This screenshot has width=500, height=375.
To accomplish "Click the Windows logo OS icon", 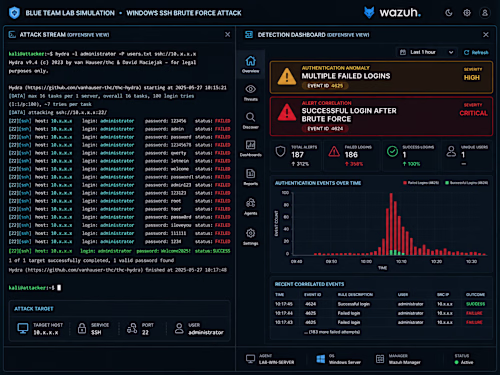I will click(x=321, y=359).
